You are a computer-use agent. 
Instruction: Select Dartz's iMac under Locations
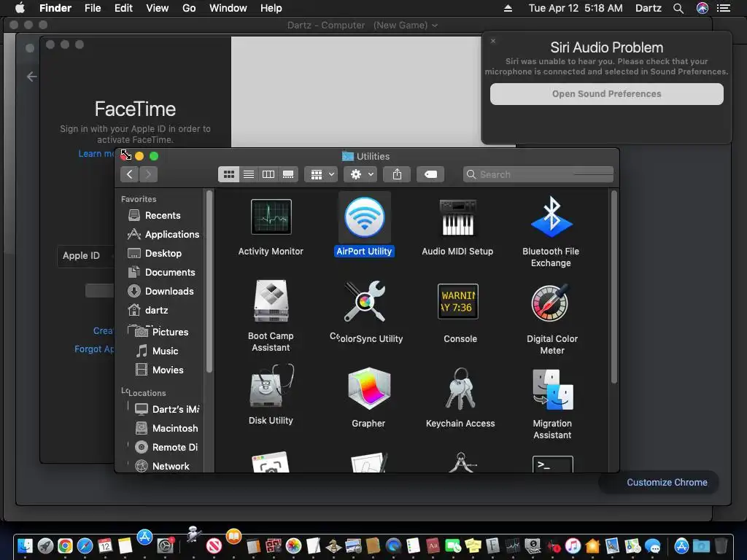click(x=167, y=409)
